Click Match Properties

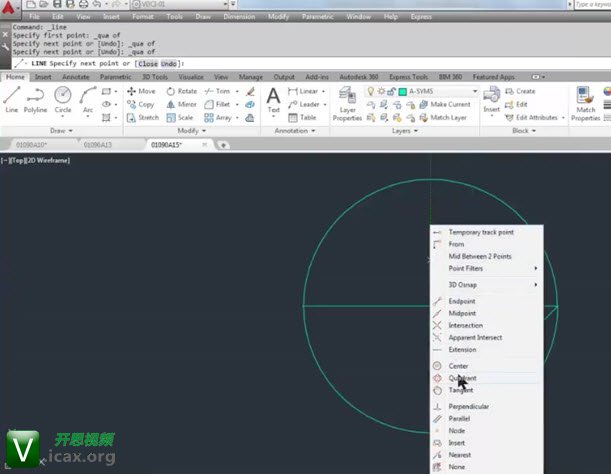585,104
